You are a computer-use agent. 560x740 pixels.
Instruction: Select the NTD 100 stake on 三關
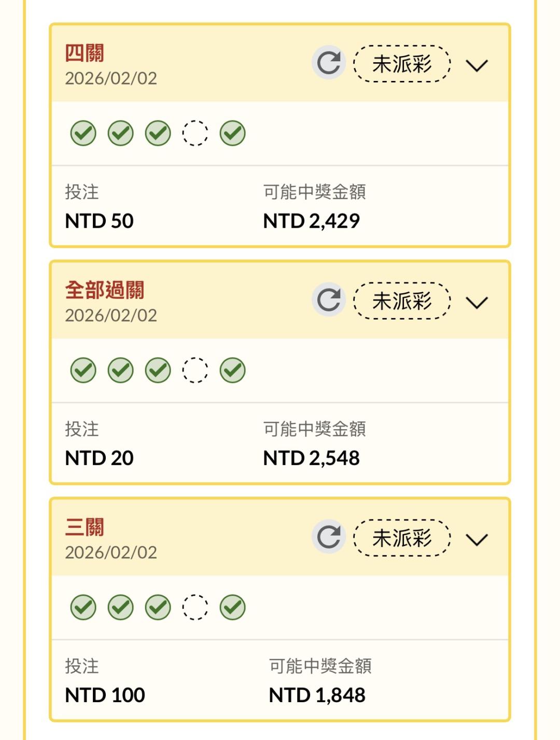[105, 695]
